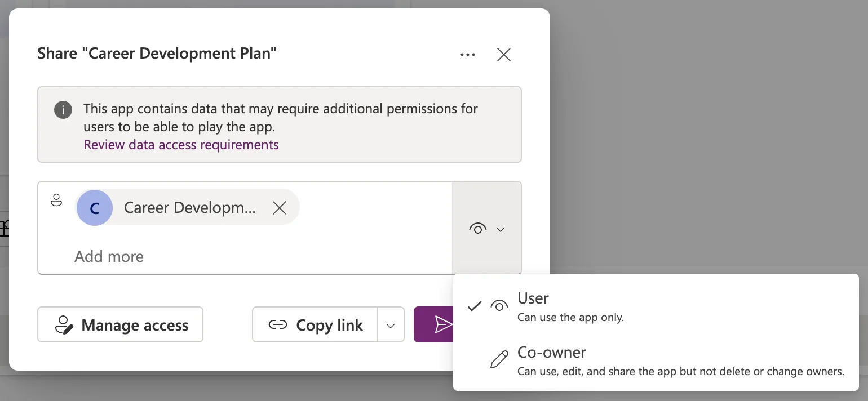The image size is (868, 401).
Task: Click the Copy link button
Action: 315,324
